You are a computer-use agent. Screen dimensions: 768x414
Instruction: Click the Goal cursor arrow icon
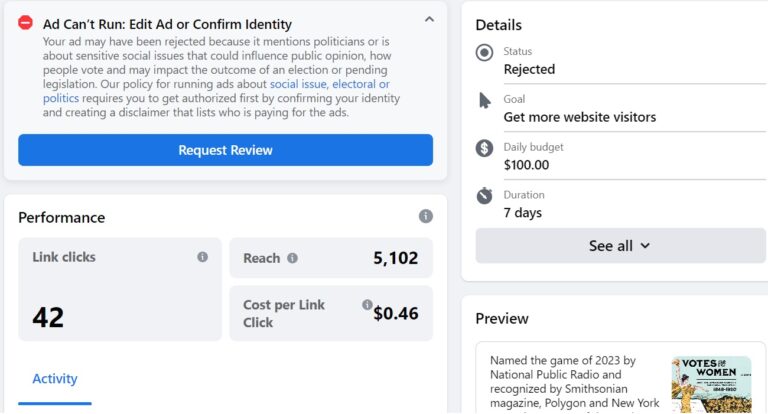484,100
